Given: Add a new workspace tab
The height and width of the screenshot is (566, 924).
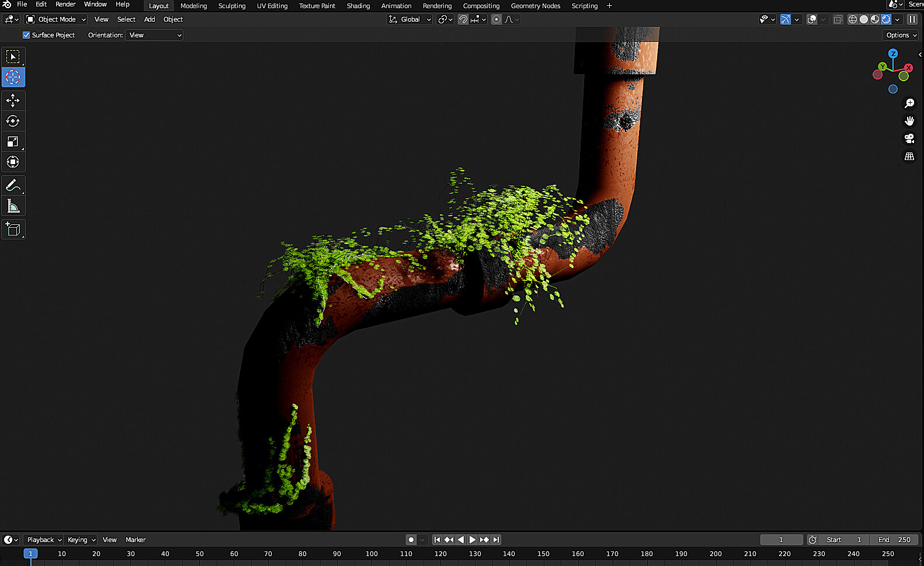Looking at the screenshot, I should pos(609,6).
